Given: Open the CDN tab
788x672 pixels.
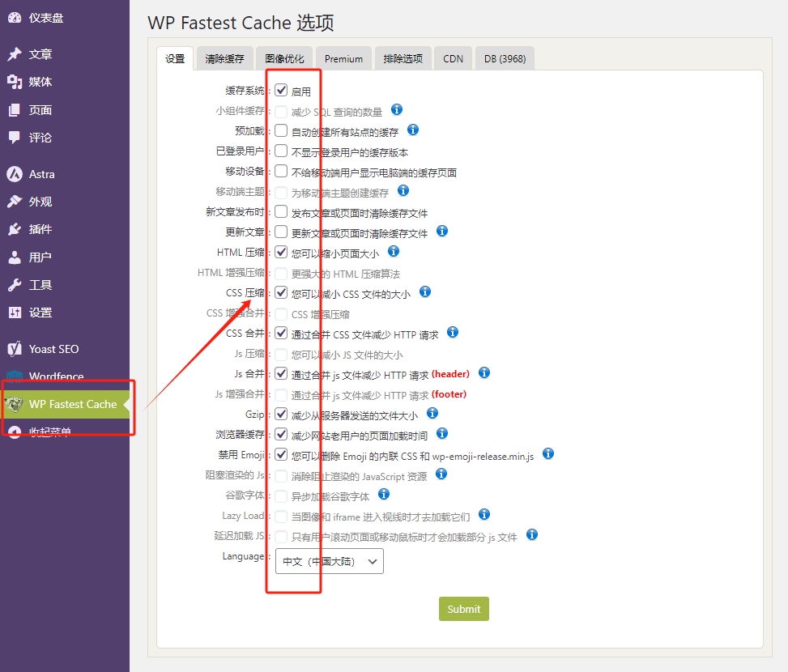Looking at the screenshot, I should point(454,59).
